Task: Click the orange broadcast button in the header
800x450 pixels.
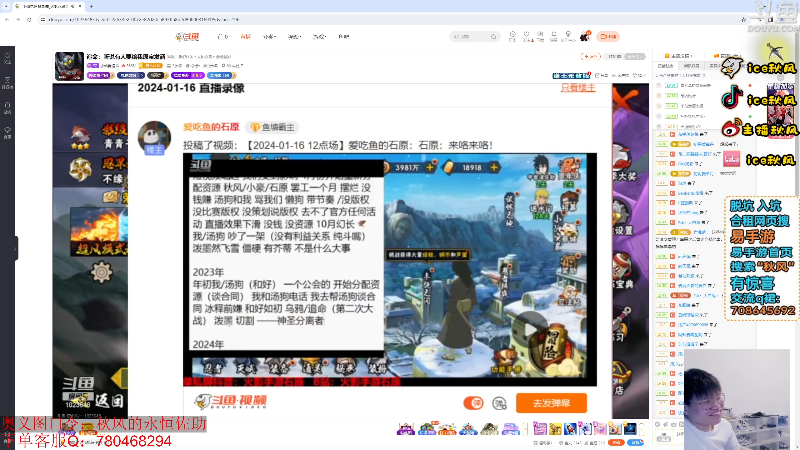Action: [x=608, y=37]
